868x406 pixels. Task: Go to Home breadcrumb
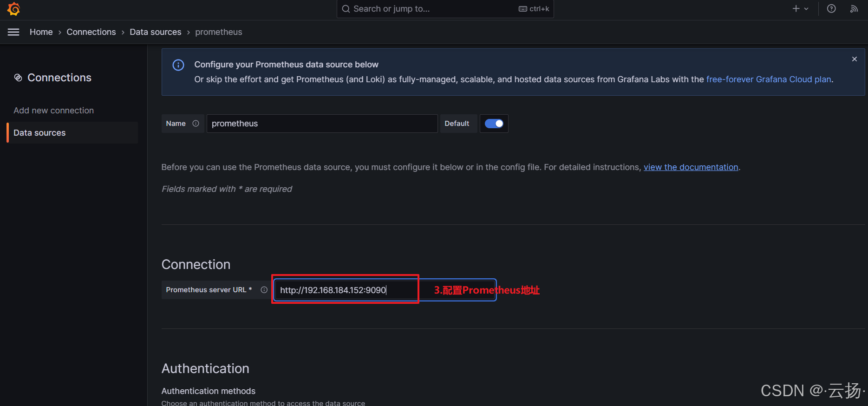(41, 32)
